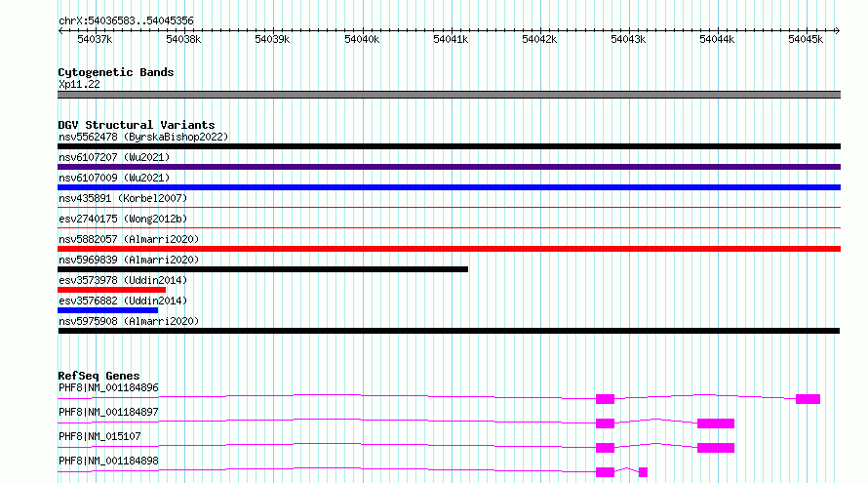Select the Cytogenetic Bands track title
Viewport: 868px width, 483px height.
116,72
